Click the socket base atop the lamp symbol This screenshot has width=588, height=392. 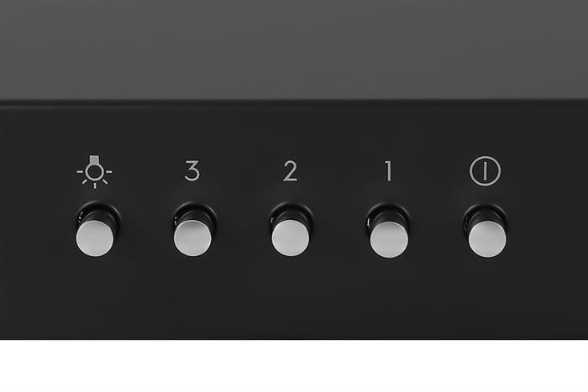94,159
